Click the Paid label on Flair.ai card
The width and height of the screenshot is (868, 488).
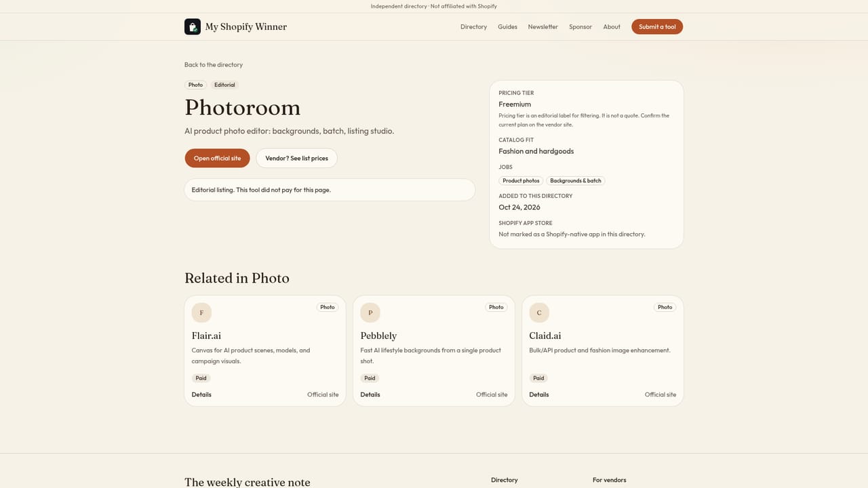[x=201, y=378]
